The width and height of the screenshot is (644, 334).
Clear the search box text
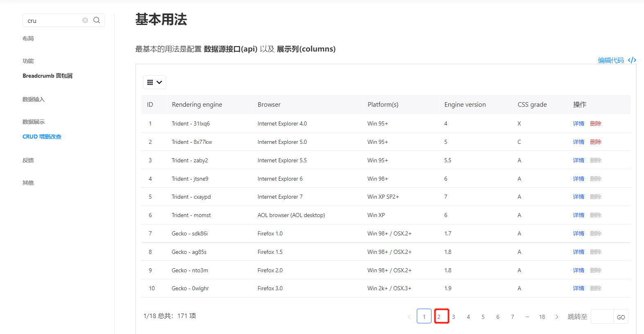[85, 20]
